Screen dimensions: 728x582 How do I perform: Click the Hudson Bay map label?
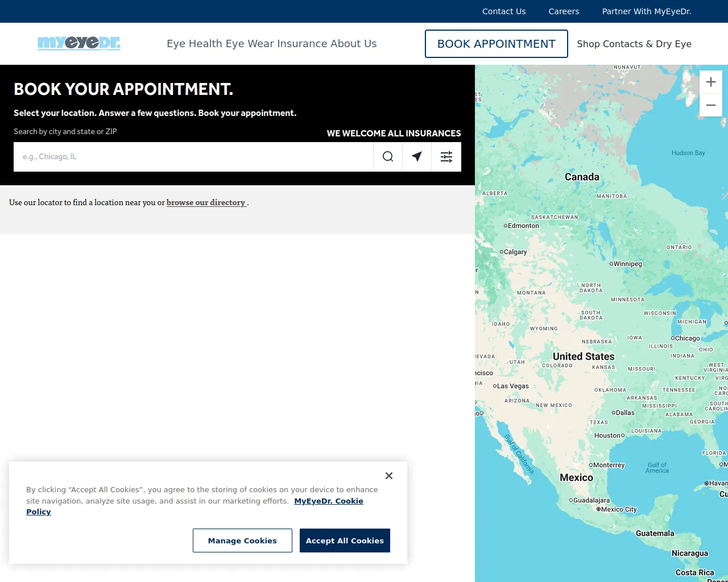coord(688,153)
